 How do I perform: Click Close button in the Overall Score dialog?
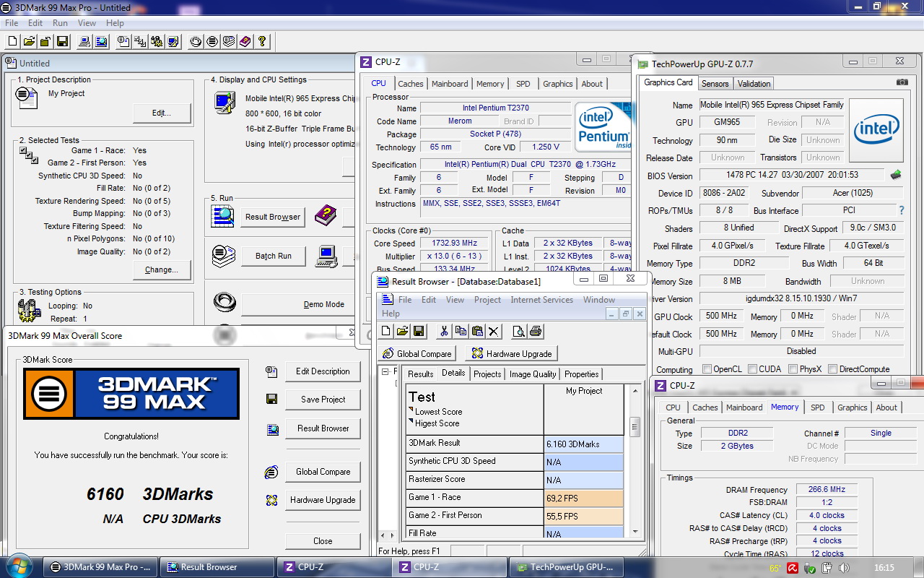(323, 541)
